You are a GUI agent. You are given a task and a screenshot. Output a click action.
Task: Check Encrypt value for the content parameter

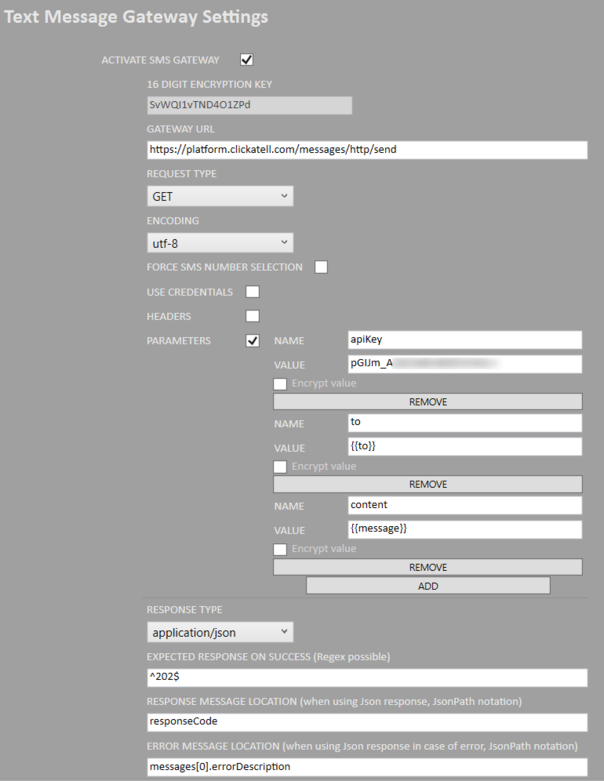[281, 548]
